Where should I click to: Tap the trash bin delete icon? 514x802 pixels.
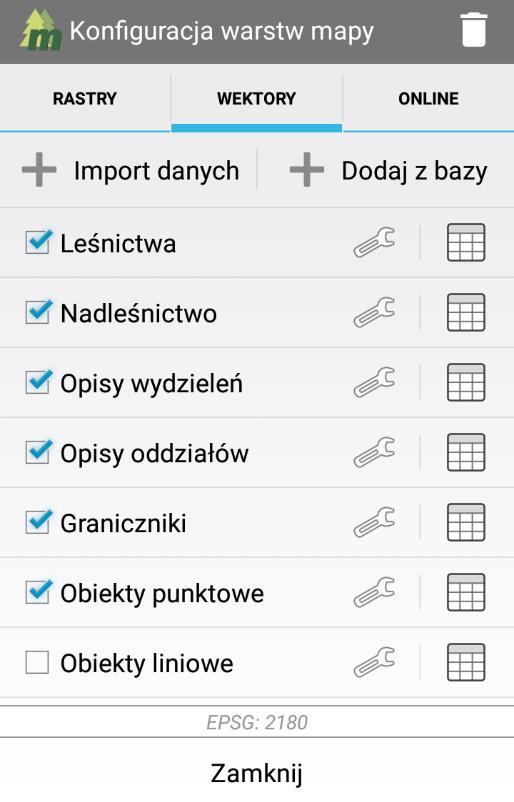pyautogui.click(x=473, y=30)
